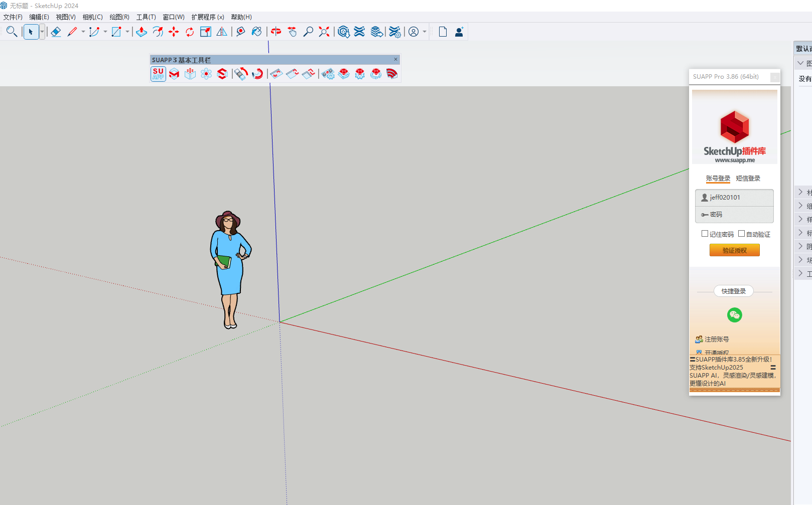
Task: Expand the Select tool dropdown arrow
Action: [42, 32]
